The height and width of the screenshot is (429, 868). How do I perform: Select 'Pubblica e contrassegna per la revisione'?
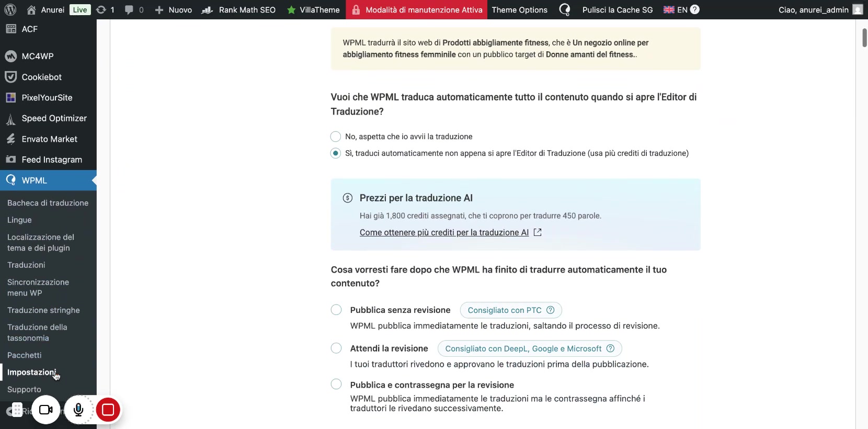pyautogui.click(x=336, y=385)
